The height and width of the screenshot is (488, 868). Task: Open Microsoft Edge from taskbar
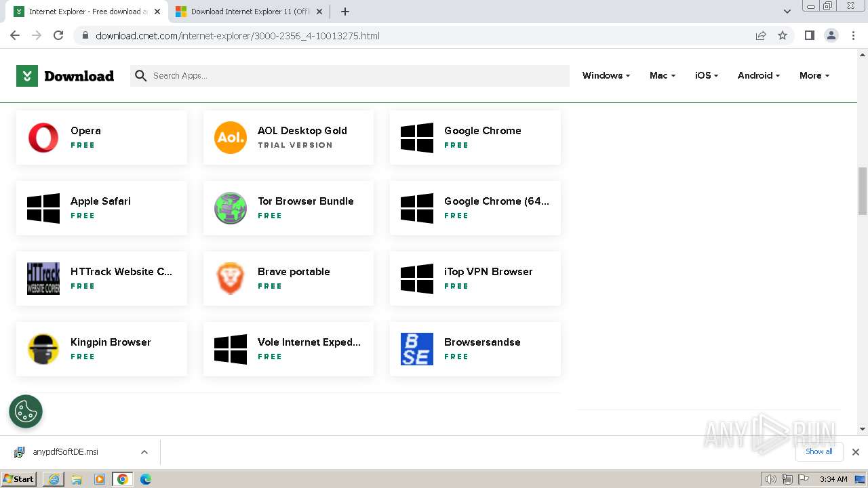(145, 479)
